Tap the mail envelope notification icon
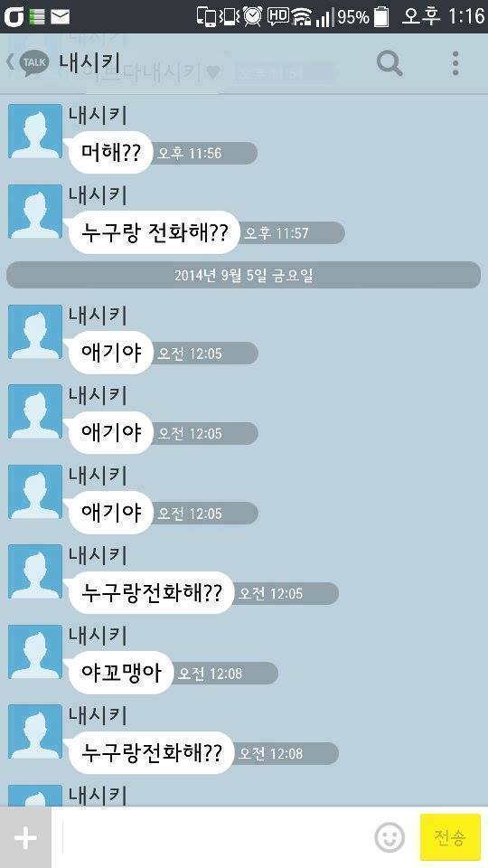488x868 pixels. (60, 17)
